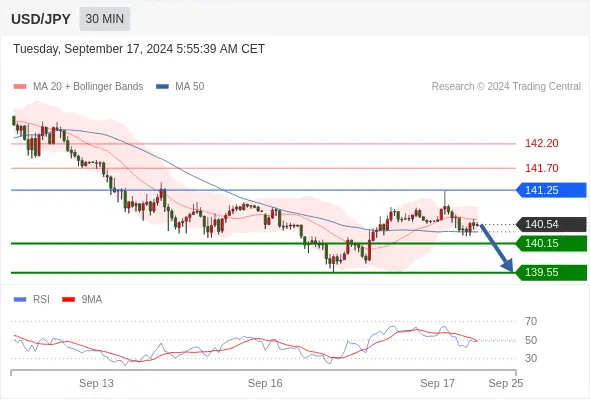This screenshot has width=590, height=400.
Task: Click the Sep 16 date axis label
Action: click(x=265, y=383)
